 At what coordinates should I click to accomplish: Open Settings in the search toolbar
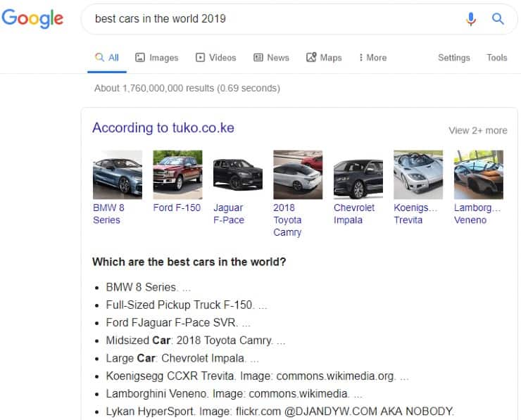pos(454,58)
